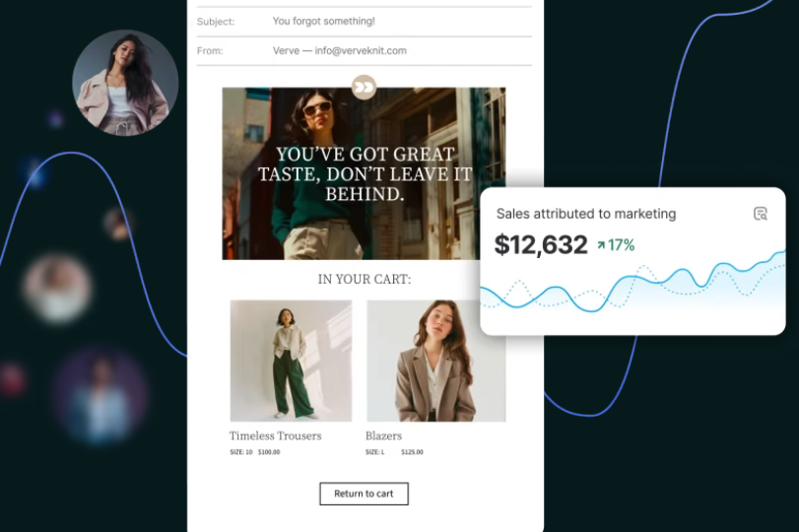Open the Timeless Trousers product image
Viewport: 799px width, 532px height.
coord(291,361)
